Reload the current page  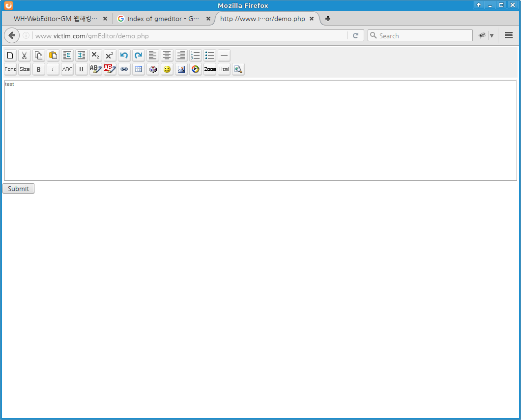click(x=355, y=35)
